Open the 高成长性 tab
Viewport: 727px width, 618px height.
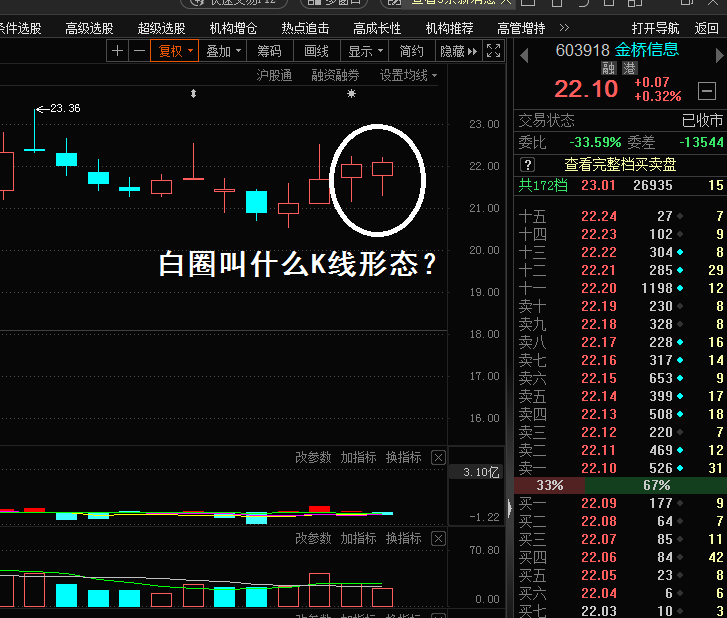click(x=377, y=28)
